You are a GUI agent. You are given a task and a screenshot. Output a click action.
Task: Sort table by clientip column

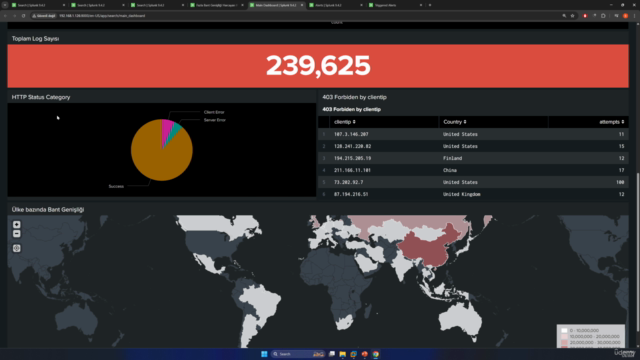point(344,122)
